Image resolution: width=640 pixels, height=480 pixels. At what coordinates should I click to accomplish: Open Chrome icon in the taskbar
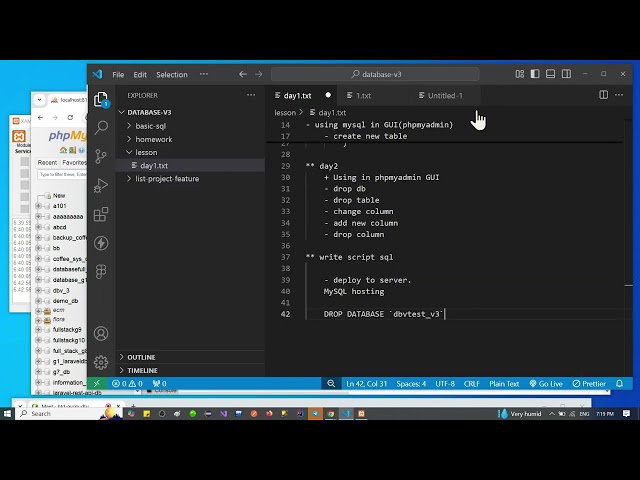[331, 413]
